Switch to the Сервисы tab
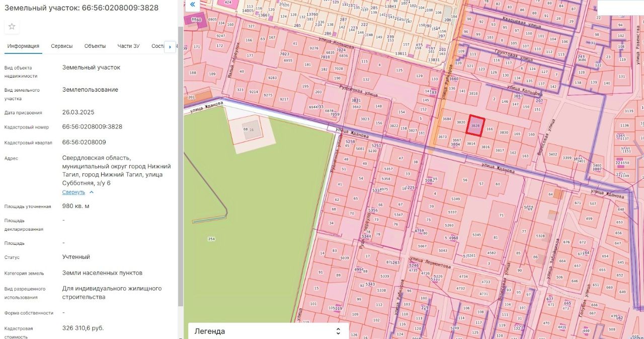This screenshot has width=644, height=339. pyautogui.click(x=61, y=46)
